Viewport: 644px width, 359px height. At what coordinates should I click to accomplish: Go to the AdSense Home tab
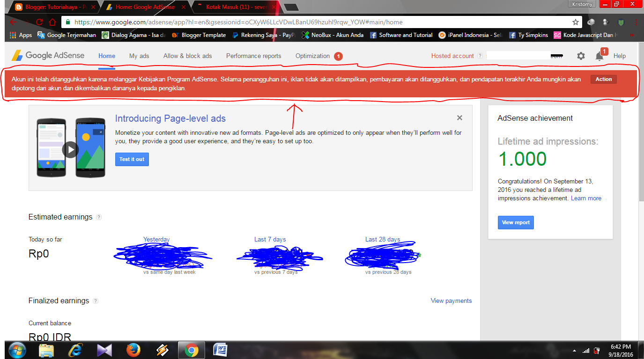click(107, 56)
